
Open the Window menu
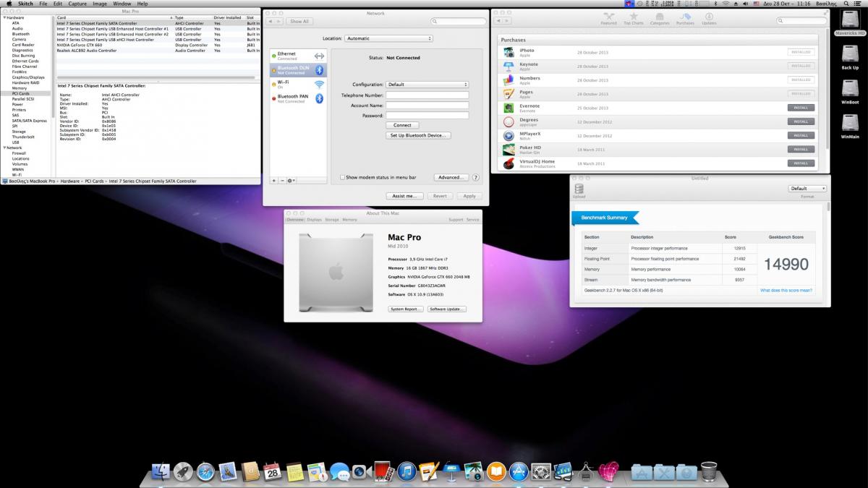point(122,4)
